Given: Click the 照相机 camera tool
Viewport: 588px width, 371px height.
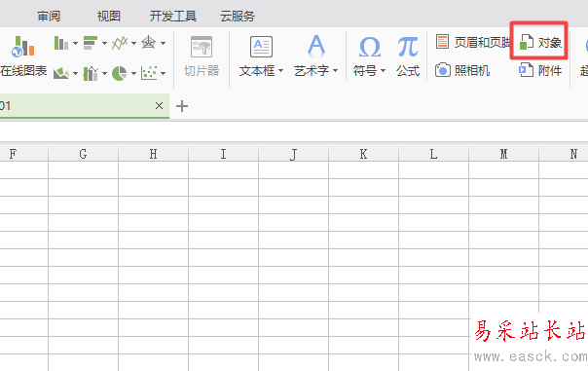Looking at the screenshot, I should (462, 70).
